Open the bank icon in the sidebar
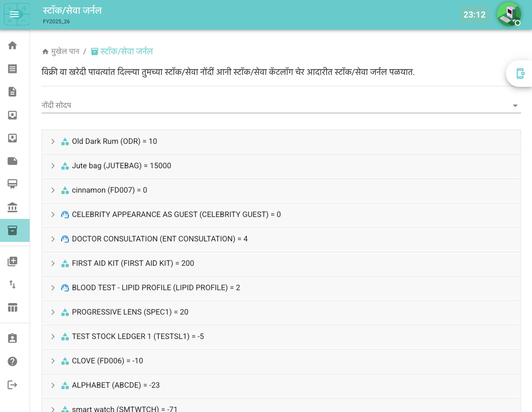The width and height of the screenshot is (532, 412). (x=13, y=207)
